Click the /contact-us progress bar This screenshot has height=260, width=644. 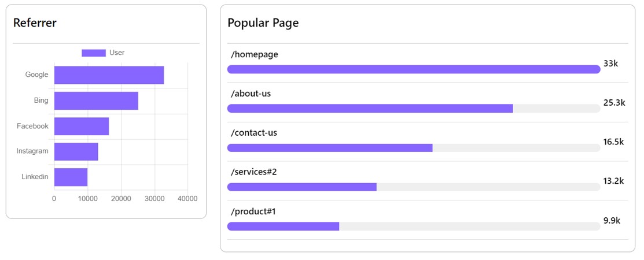pyautogui.click(x=414, y=148)
